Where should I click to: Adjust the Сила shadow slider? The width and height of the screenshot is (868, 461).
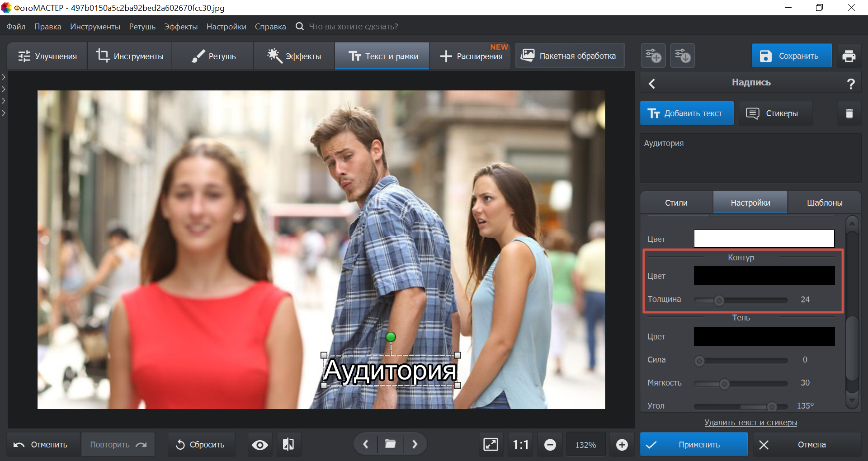point(699,361)
